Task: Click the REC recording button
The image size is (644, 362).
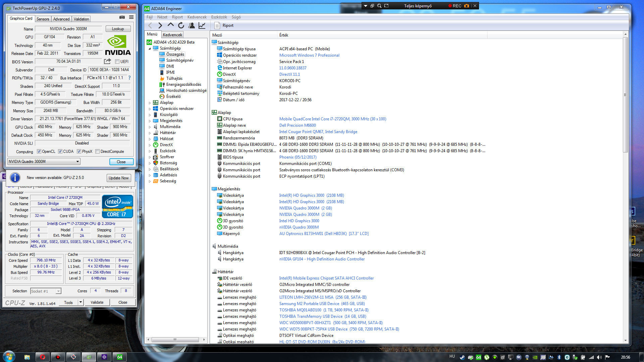Action: [x=454, y=6]
